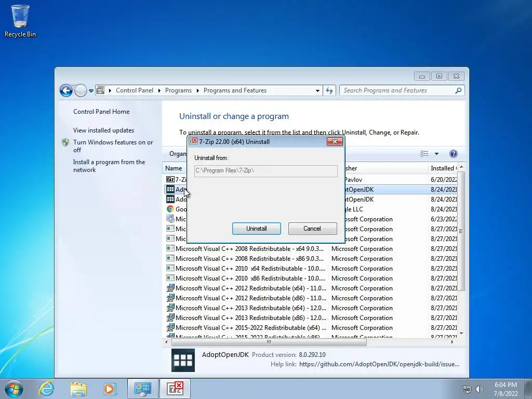Viewport: 532px width, 399px height.
Task: Launch Internet Explorer from taskbar
Action: [46, 389]
